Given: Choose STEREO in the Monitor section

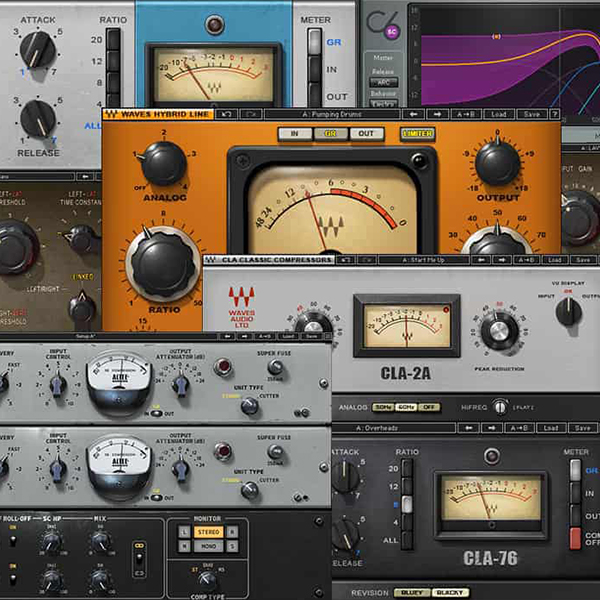Looking at the screenshot, I should click(209, 532).
